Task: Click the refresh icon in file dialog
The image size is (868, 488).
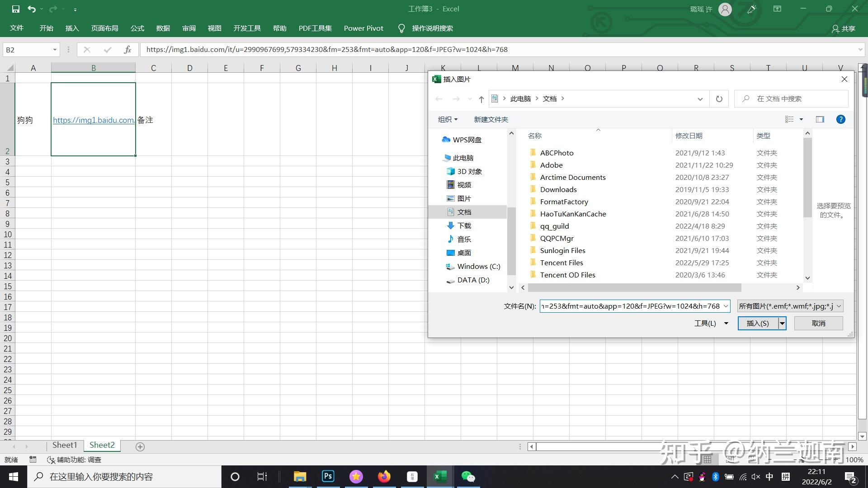Action: point(719,99)
